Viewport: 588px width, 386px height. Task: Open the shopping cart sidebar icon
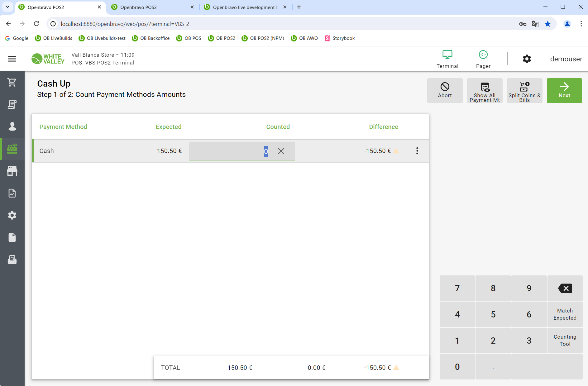12,82
